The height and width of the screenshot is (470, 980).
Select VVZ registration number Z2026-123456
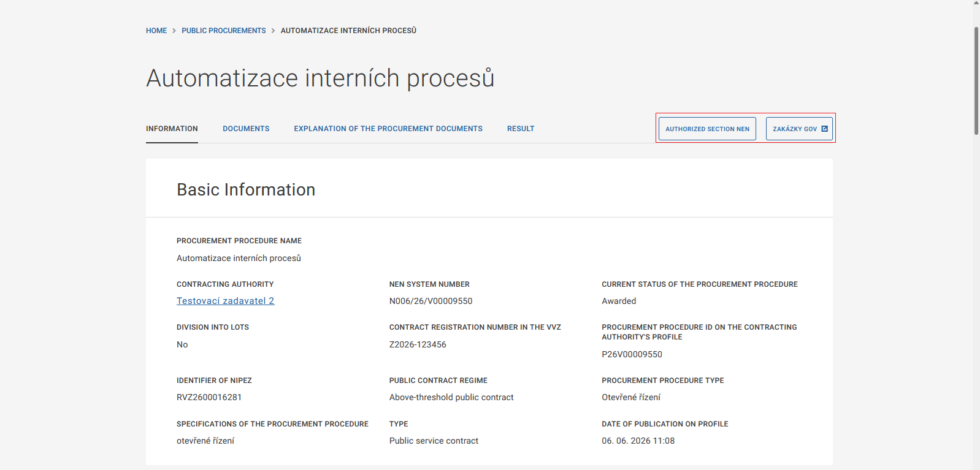(418, 344)
